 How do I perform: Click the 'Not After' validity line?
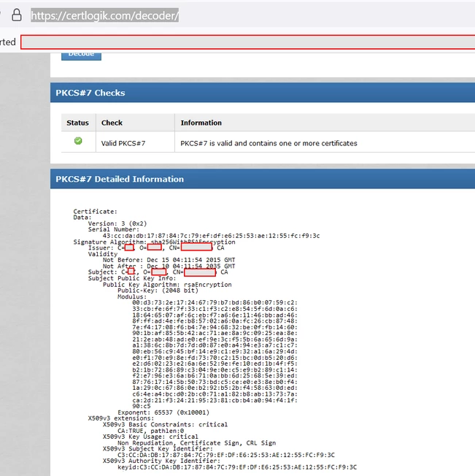(x=169, y=266)
